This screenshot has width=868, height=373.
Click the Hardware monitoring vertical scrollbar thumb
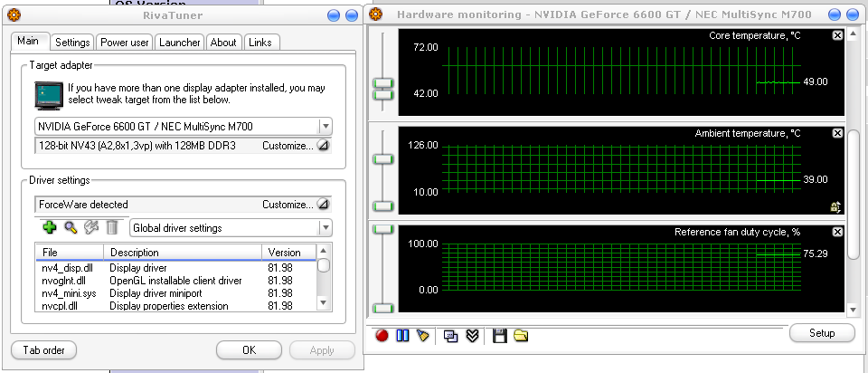click(x=854, y=195)
